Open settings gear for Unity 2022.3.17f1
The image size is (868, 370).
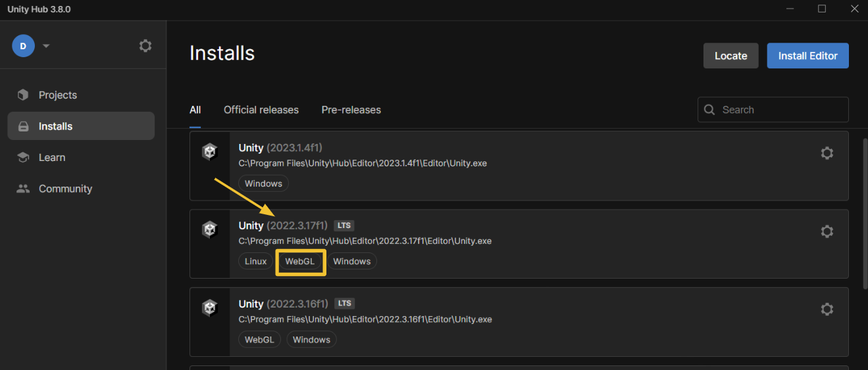827,231
